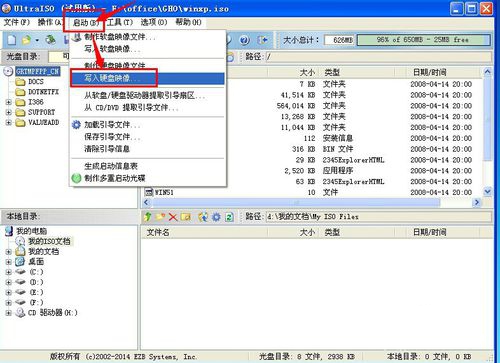This screenshot has height=363, width=500.
Task: Click the exit icon beside Help
Action: pyautogui.click(x=263, y=40)
